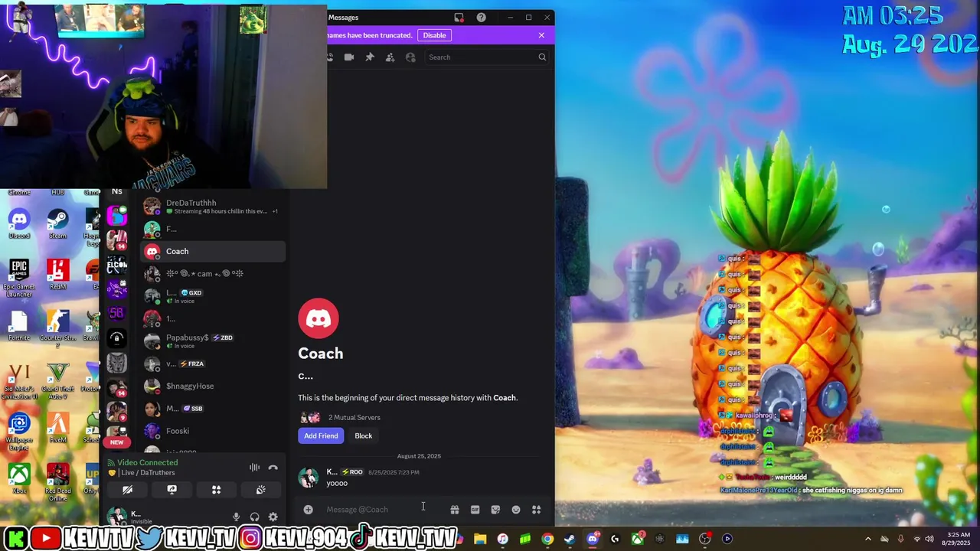Open the Fortnite desktop shortcut
This screenshot has width=980, height=551.
[19, 326]
